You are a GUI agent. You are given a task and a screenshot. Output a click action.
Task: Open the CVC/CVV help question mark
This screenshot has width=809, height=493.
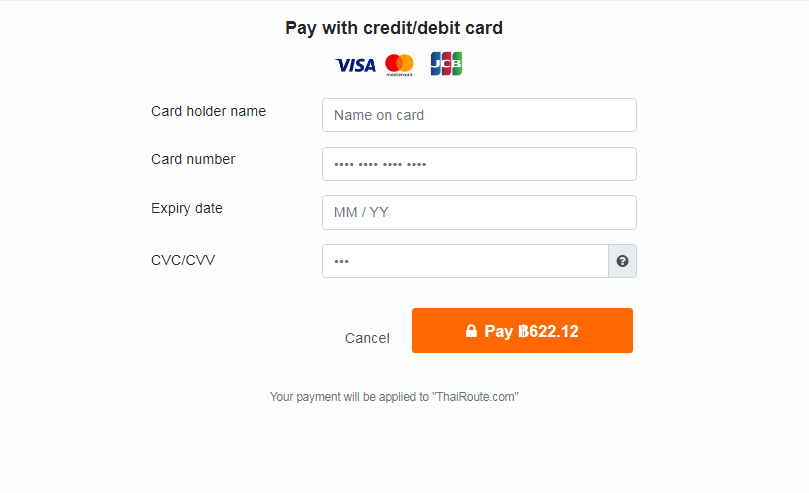point(622,261)
